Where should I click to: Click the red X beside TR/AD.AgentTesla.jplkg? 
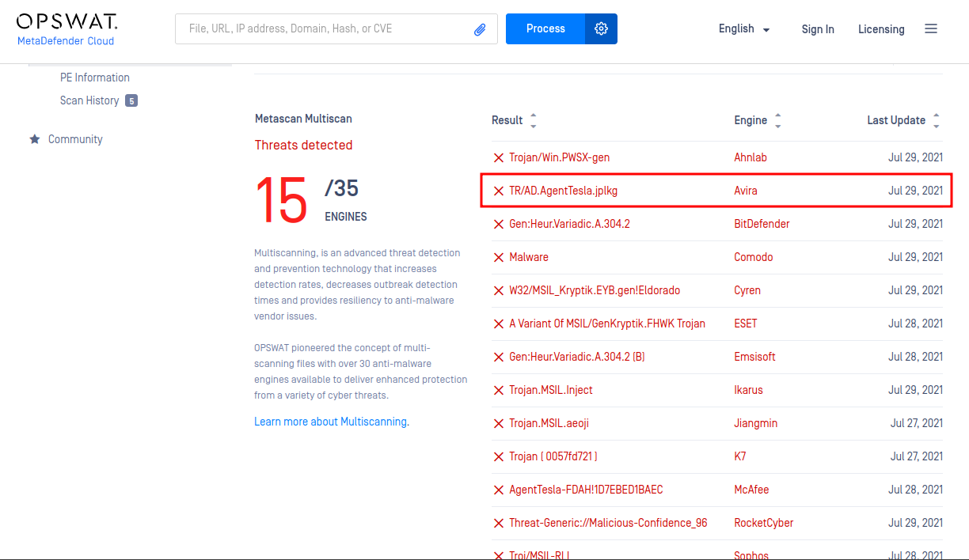coord(499,191)
